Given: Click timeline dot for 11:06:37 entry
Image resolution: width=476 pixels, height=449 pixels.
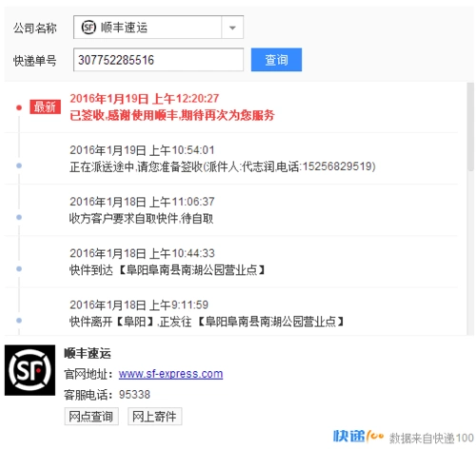Looking at the screenshot, I should tap(19, 217).
